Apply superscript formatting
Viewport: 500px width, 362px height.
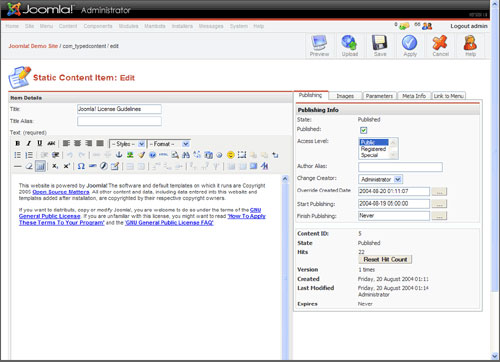(66, 166)
